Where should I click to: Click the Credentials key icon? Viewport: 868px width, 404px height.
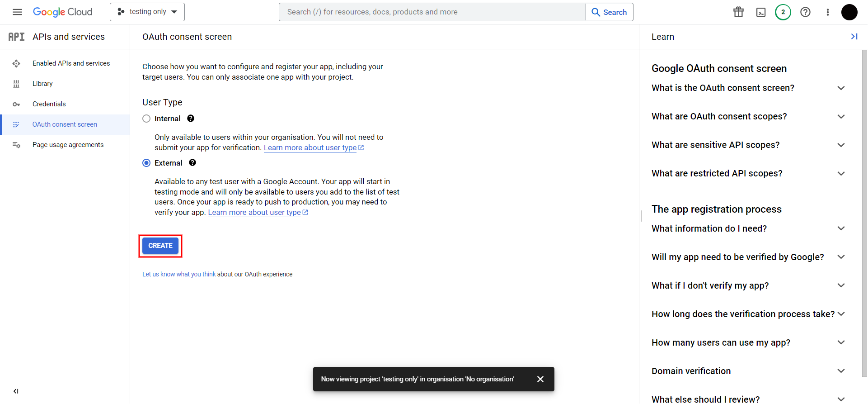point(16,104)
